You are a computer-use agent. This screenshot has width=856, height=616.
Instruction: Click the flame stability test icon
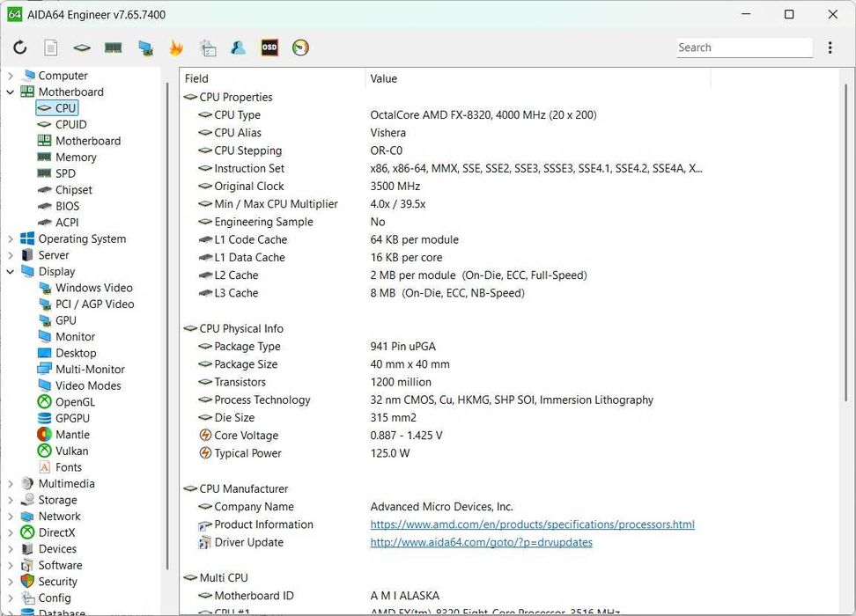(176, 48)
